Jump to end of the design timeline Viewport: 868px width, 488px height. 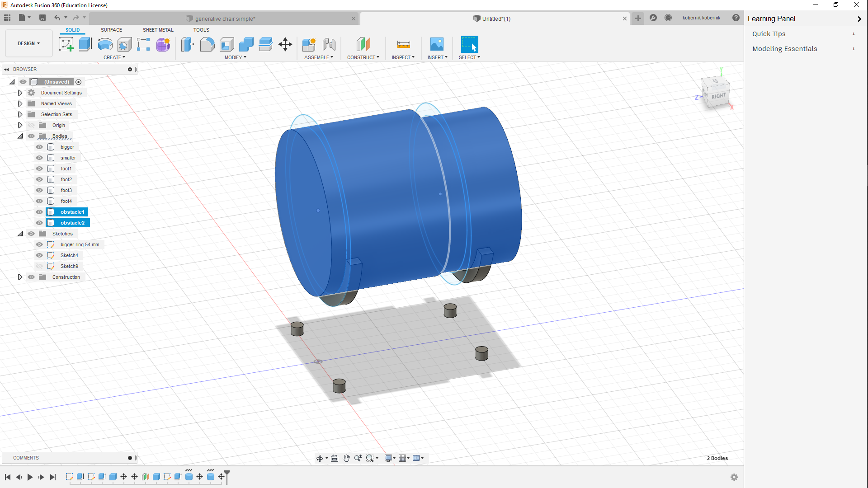[53, 477]
